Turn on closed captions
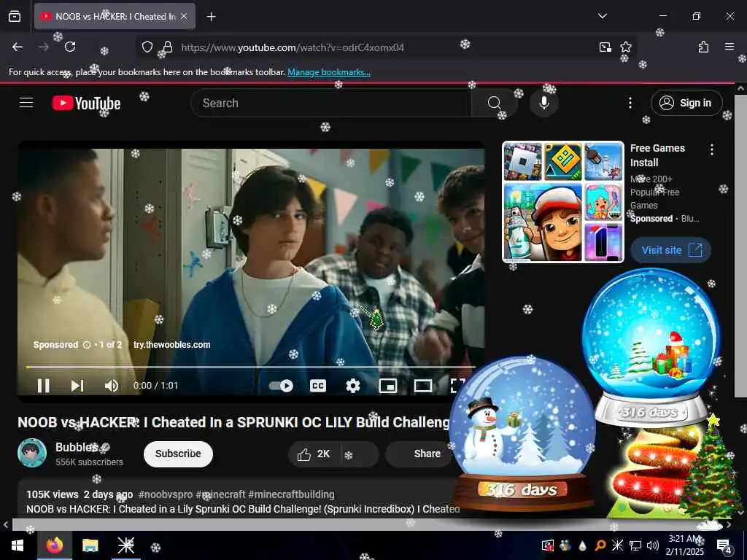Viewport: 747px width, 560px height. pyautogui.click(x=318, y=385)
